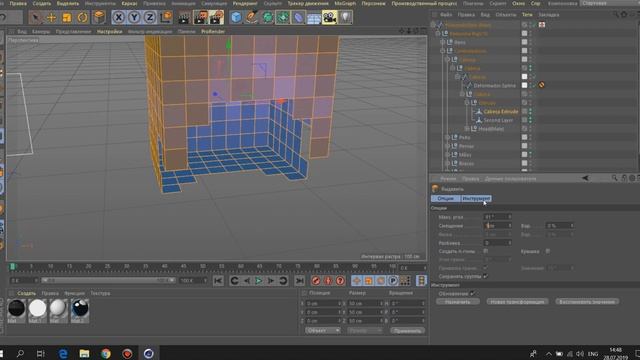Switch to Опции tab in Attribute Manager
Screen dimensions: 640x360
pos(445,198)
